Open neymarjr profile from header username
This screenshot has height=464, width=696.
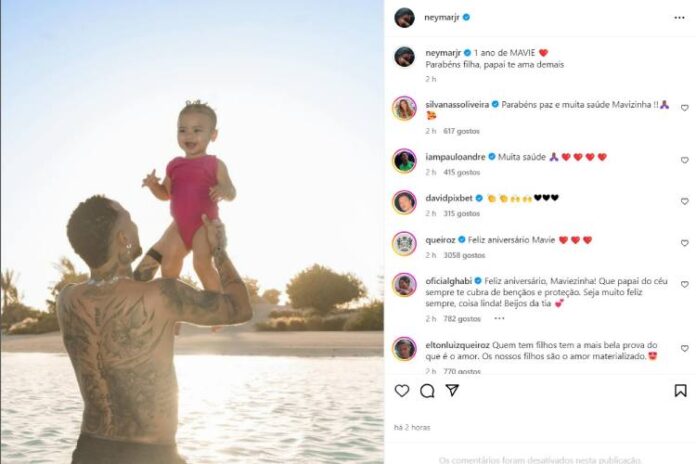442,17
